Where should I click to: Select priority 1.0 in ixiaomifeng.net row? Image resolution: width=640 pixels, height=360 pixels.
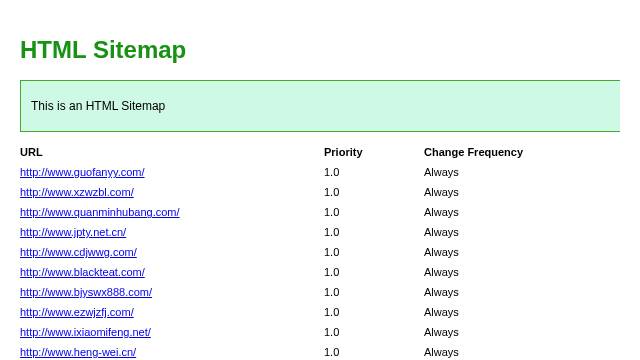pyautogui.click(x=331, y=332)
